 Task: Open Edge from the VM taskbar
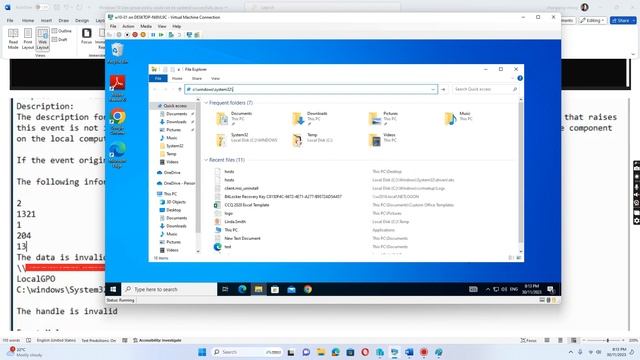click(242, 289)
